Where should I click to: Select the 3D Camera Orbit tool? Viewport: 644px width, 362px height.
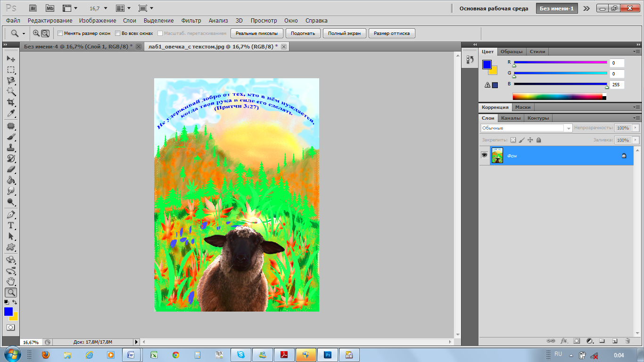click(11, 271)
